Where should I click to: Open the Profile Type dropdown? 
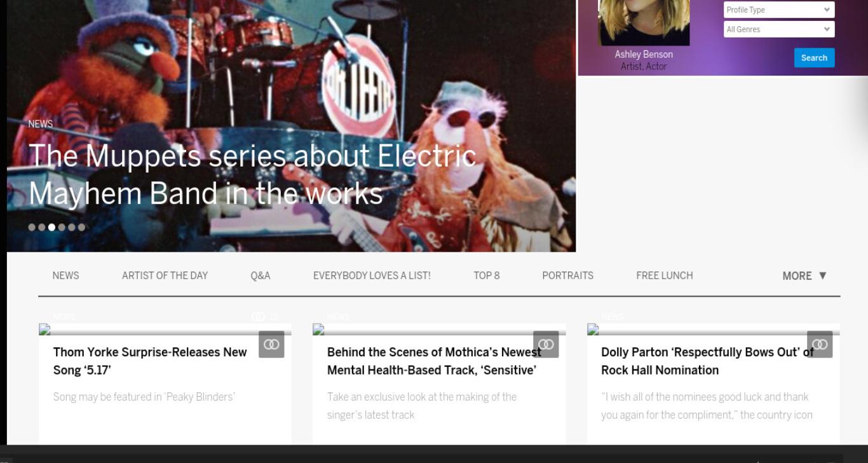779,10
